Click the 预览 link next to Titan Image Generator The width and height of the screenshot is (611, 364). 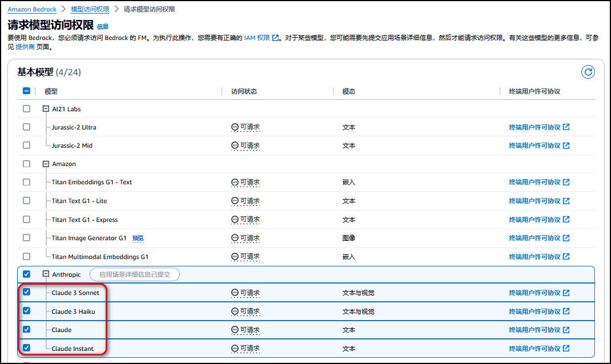138,238
